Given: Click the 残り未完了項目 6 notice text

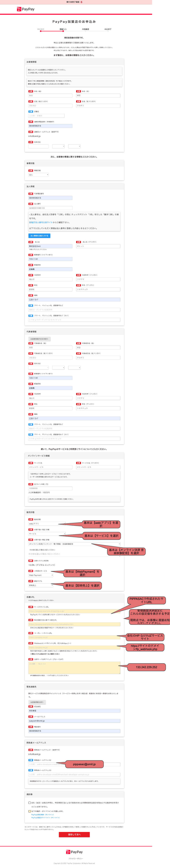Looking at the screenshot, I should click(x=74, y=2).
